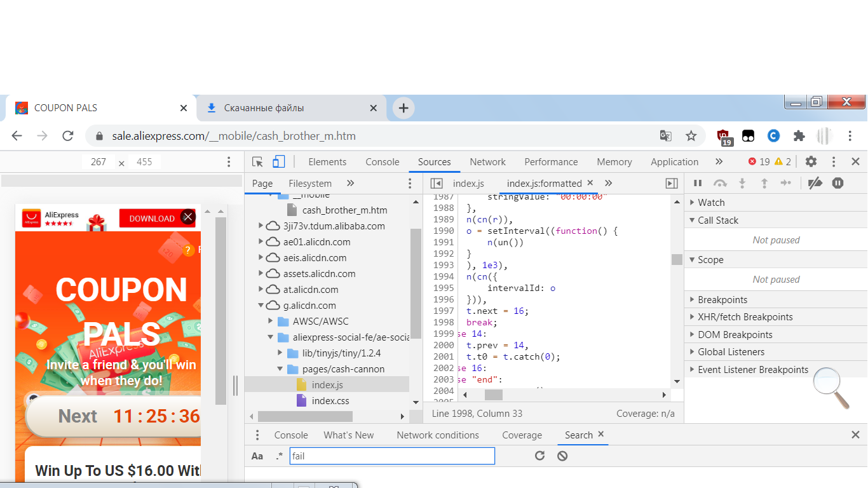Screen dimensions: 868x488
Task: Click the search input containing fail
Action: point(392,456)
